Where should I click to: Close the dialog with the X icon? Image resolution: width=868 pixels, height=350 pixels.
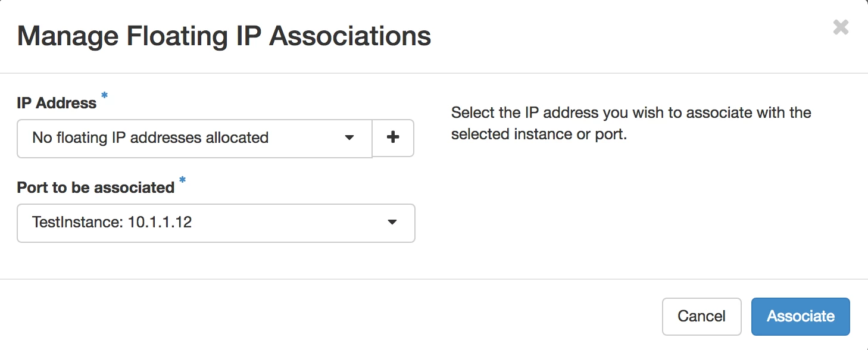click(841, 27)
